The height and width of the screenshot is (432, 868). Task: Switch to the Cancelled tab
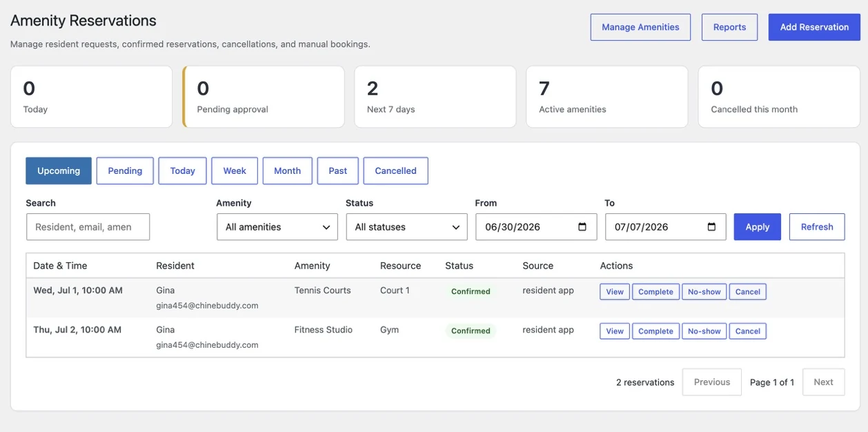tap(395, 171)
